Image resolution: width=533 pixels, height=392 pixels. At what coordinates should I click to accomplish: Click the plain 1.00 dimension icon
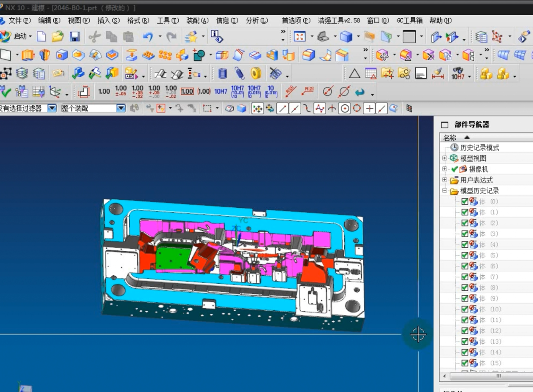click(104, 91)
